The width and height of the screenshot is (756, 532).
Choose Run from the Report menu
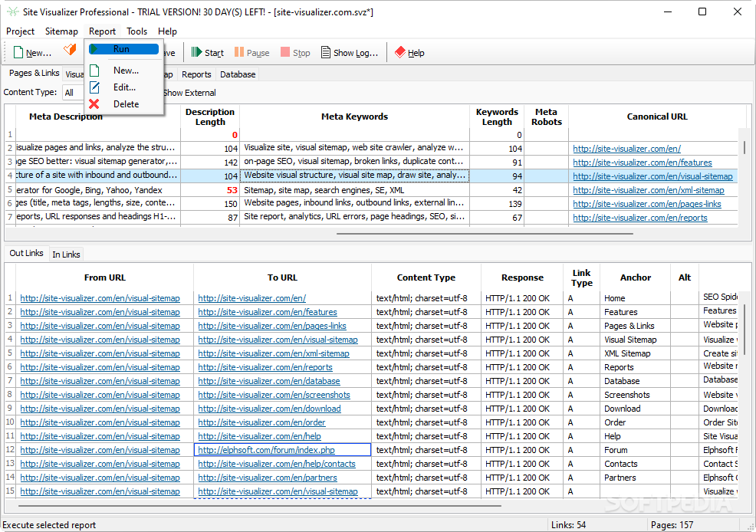pos(124,49)
